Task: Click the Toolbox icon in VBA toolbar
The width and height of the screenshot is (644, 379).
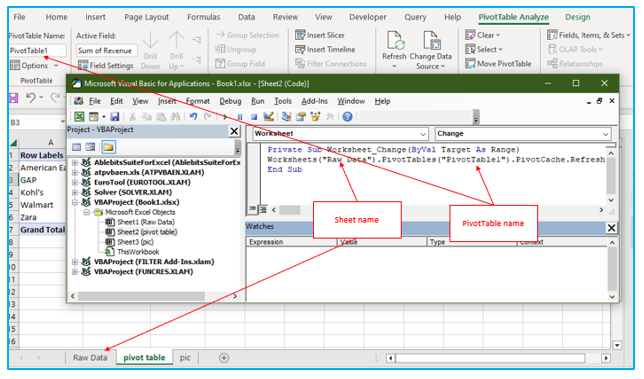Action: coord(329,117)
